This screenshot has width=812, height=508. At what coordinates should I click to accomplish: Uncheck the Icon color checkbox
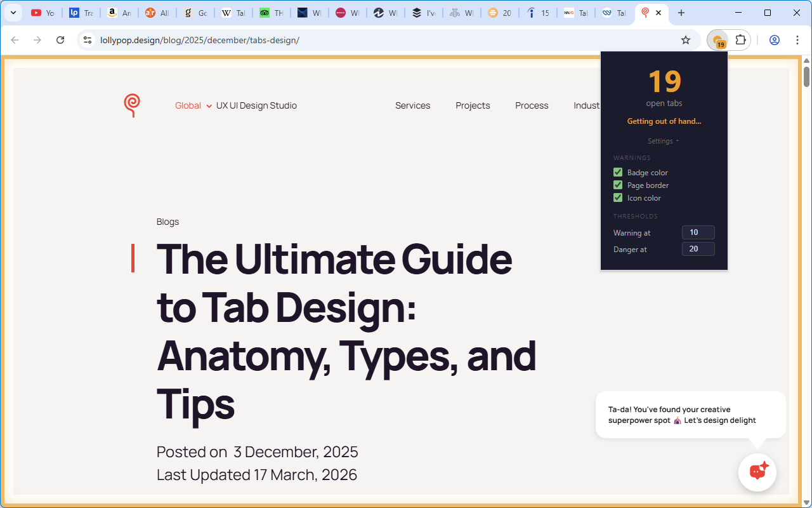coord(618,197)
